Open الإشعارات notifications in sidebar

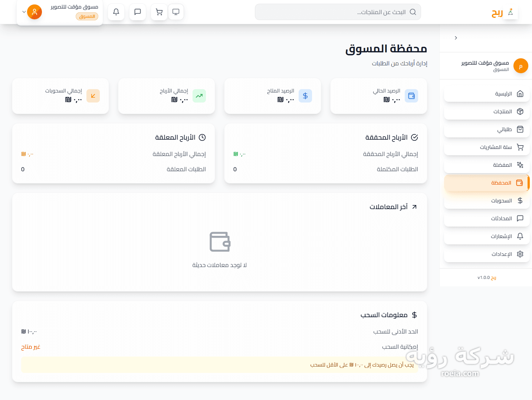pyautogui.click(x=487, y=236)
